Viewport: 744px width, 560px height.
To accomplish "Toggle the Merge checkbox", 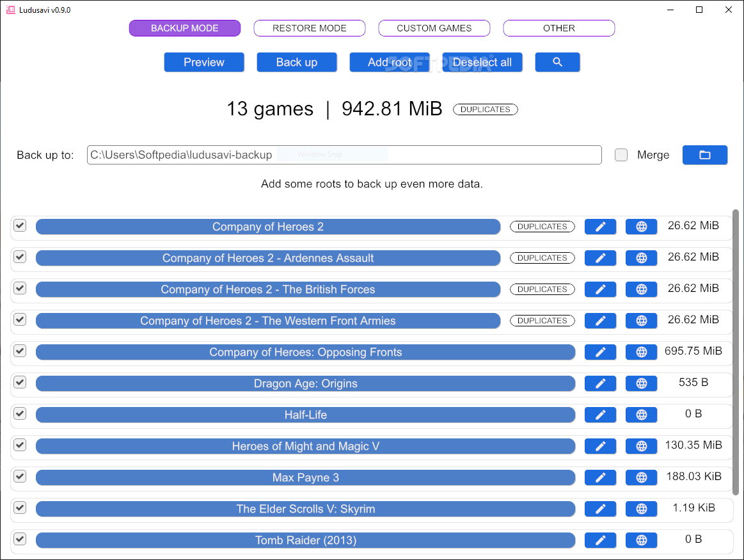I will click(x=621, y=155).
